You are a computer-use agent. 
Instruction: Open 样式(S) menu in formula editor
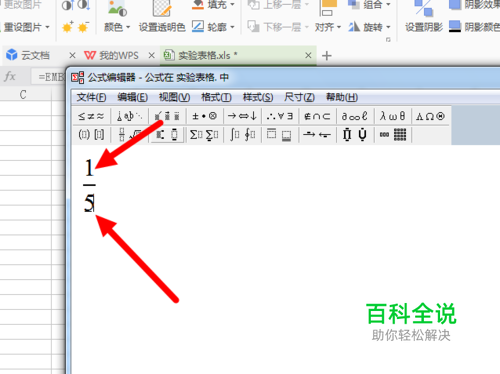tap(258, 97)
